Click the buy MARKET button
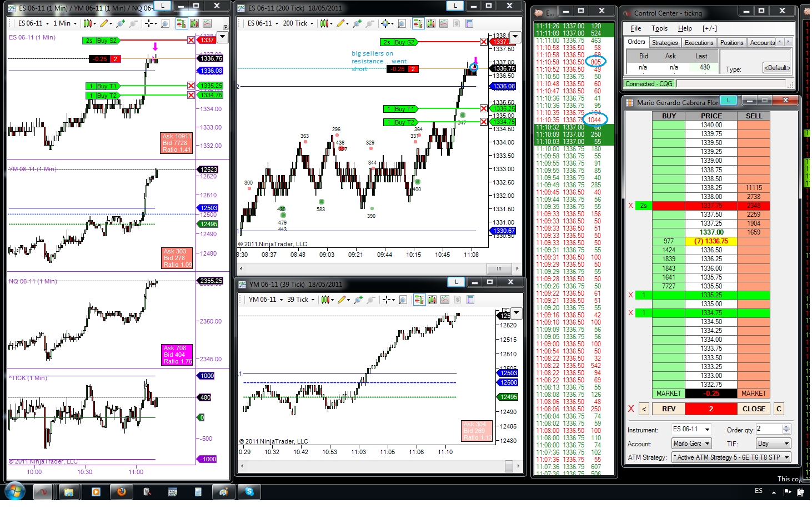The image size is (812, 508). pyautogui.click(x=669, y=394)
